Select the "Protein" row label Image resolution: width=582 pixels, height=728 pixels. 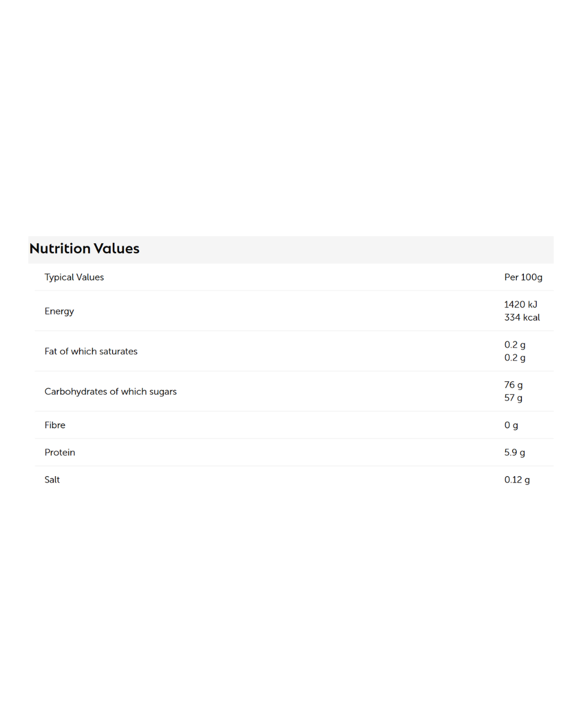click(x=60, y=452)
